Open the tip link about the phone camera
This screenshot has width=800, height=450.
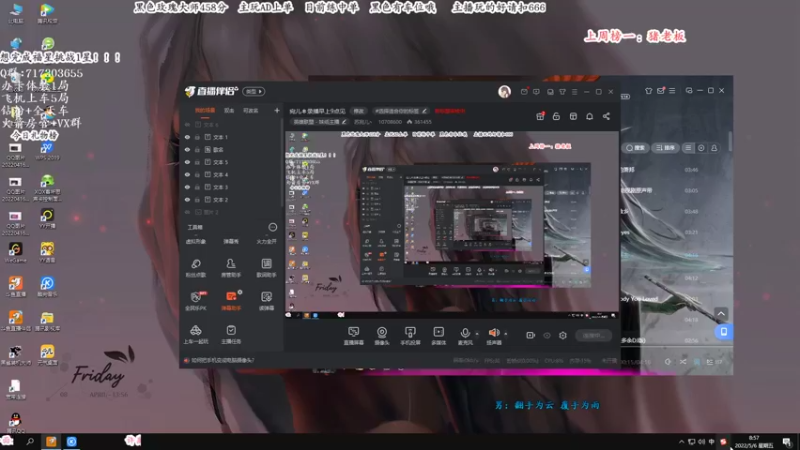222,360
